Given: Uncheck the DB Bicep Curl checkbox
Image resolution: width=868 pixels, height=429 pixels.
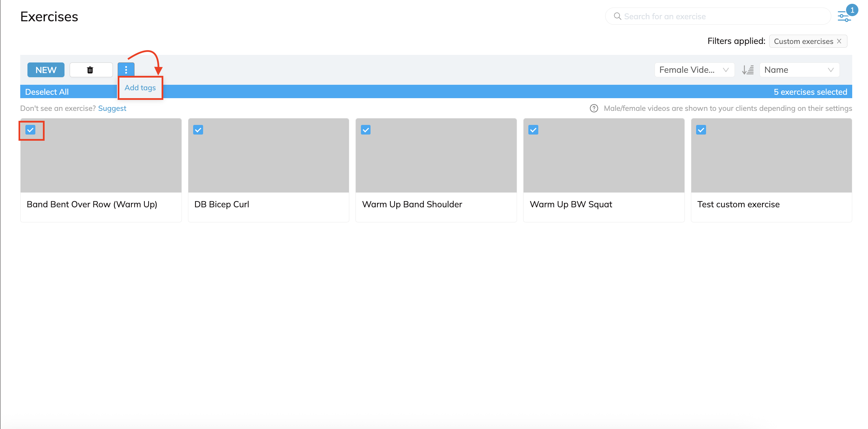Looking at the screenshot, I should [x=198, y=130].
